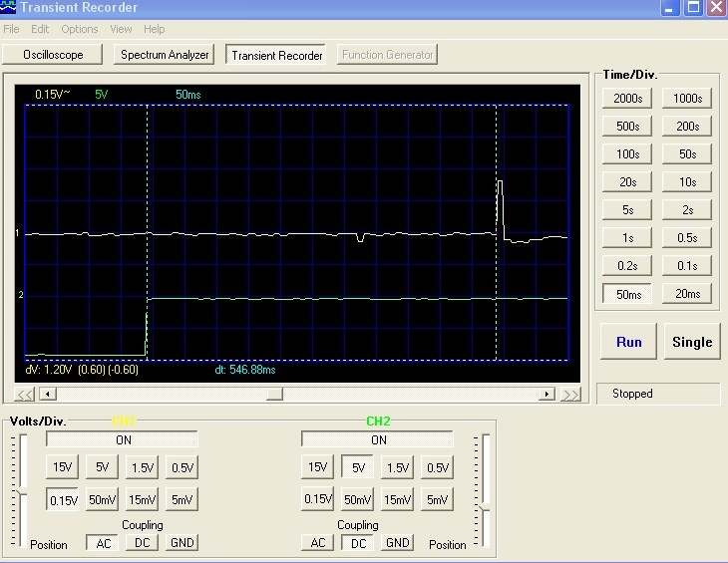Set CH1 Volts/Div to 5V

coord(102,467)
